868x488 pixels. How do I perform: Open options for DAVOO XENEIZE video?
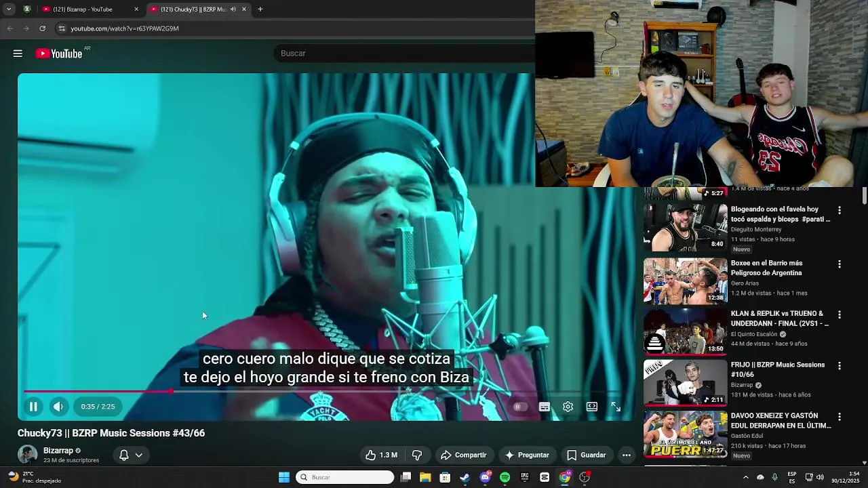[840, 417]
